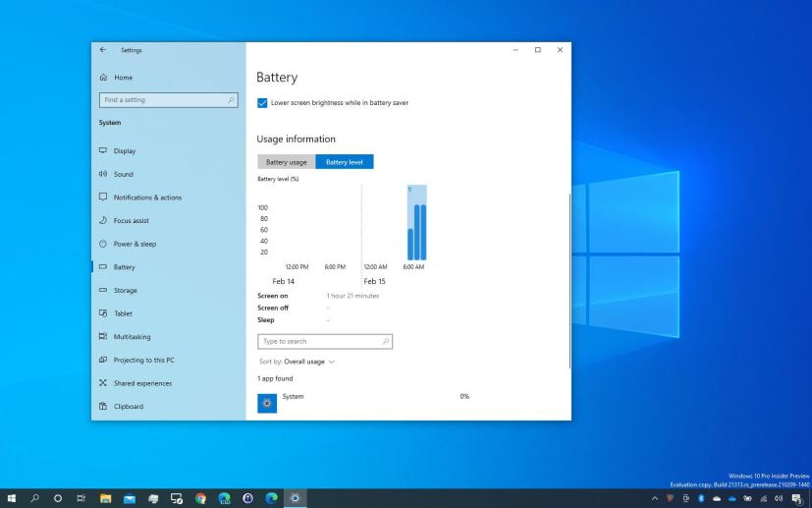Image resolution: width=812 pixels, height=508 pixels.
Task: Click the '1 hour 21 minutes' screen on value
Action: coord(352,296)
